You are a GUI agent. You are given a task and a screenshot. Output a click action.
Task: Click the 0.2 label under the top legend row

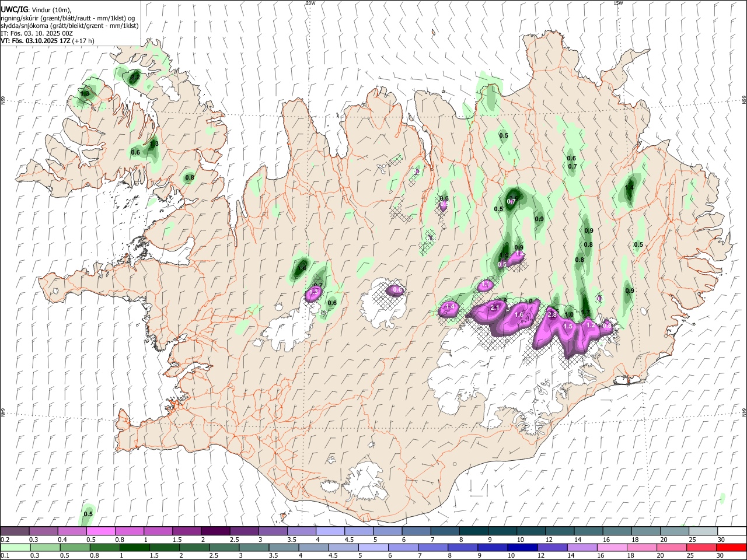(x=5, y=540)
